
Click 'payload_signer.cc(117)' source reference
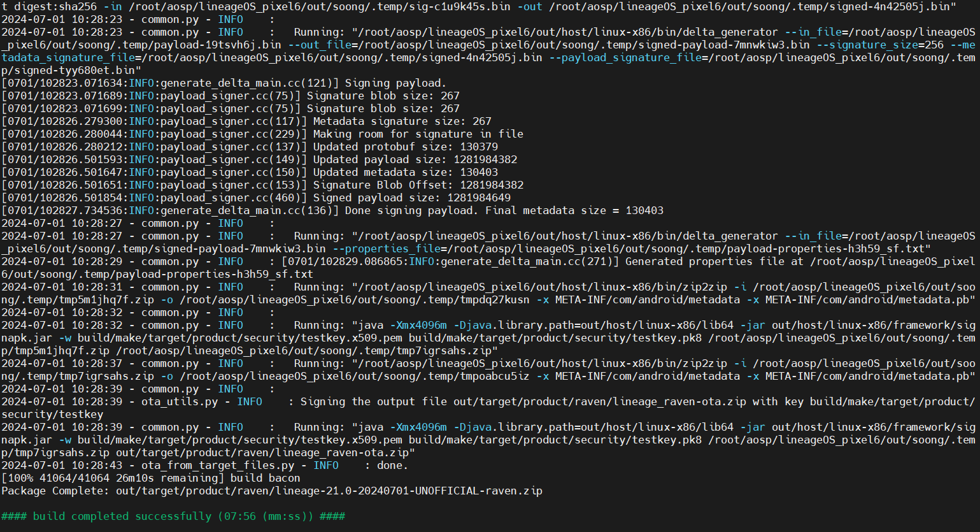click(x=231, y=121)
